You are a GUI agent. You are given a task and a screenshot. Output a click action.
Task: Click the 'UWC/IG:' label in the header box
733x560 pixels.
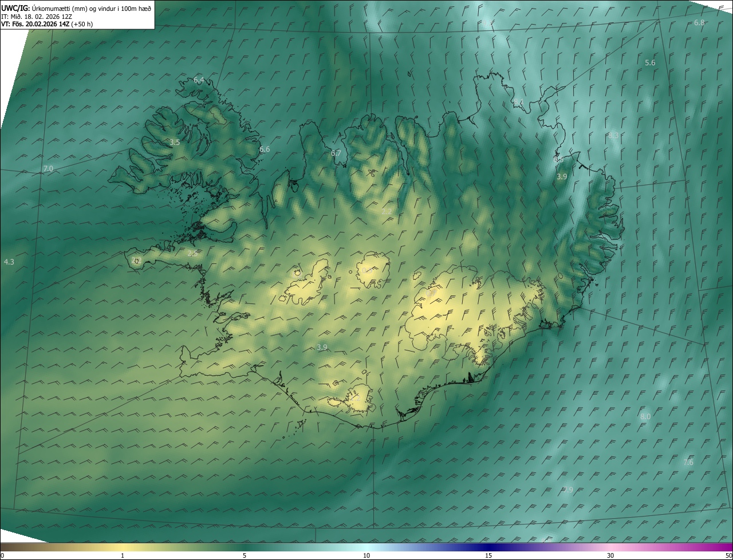15,8
